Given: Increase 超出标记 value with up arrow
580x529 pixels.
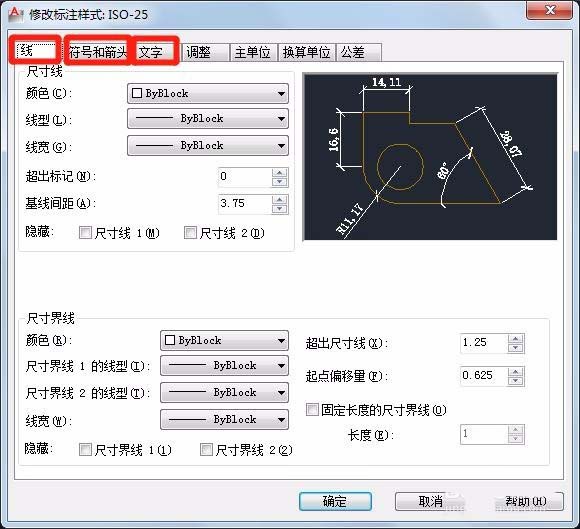Looking at the screenshot, I should (280, 173).
